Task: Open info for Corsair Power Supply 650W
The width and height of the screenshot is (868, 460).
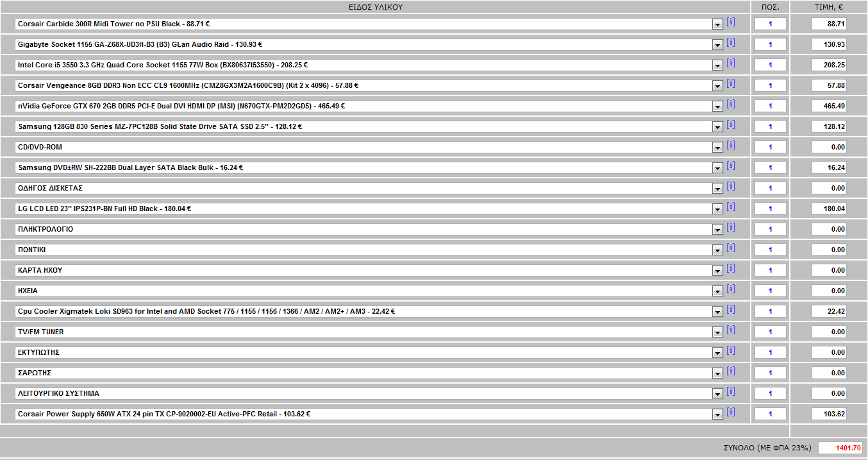Action: pos(731,413)
